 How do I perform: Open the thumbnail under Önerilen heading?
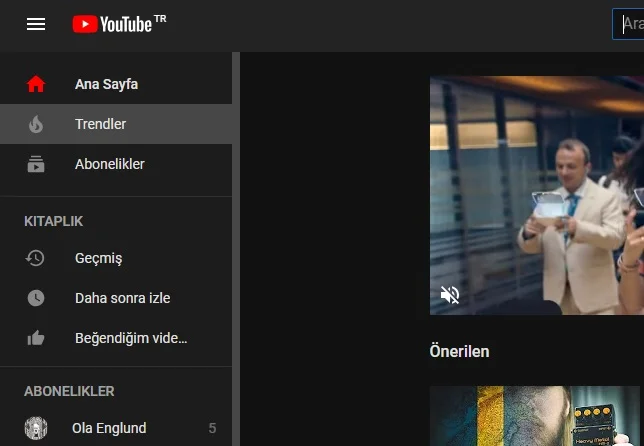click(535, 416)
